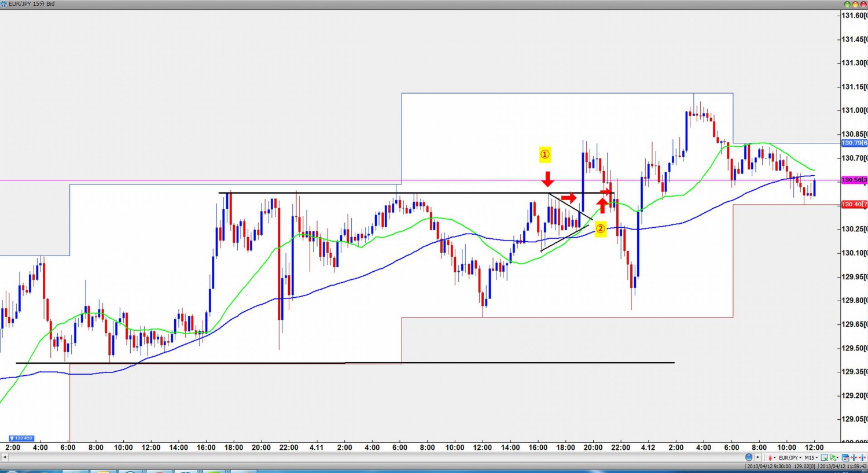The height and width of the screenshot is (473, 868).
Task: Click the status bar time 2013/04/12 9:30:00
Action: (x=768, y=467)
